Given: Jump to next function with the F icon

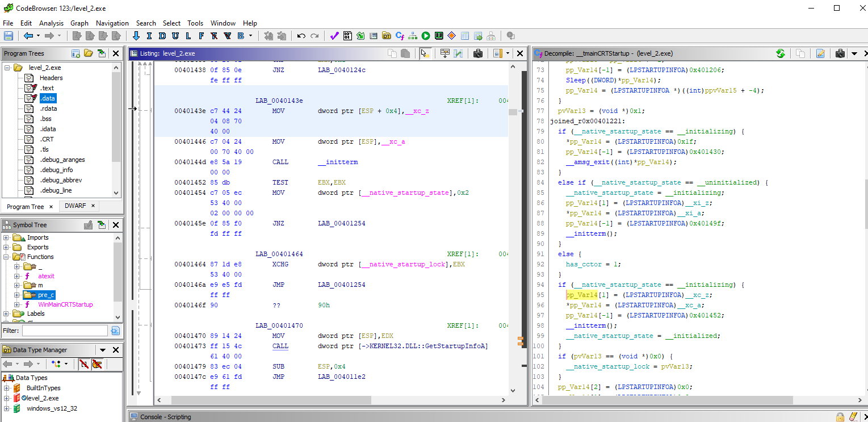Looking at the screenshot, I should [201, 36].
